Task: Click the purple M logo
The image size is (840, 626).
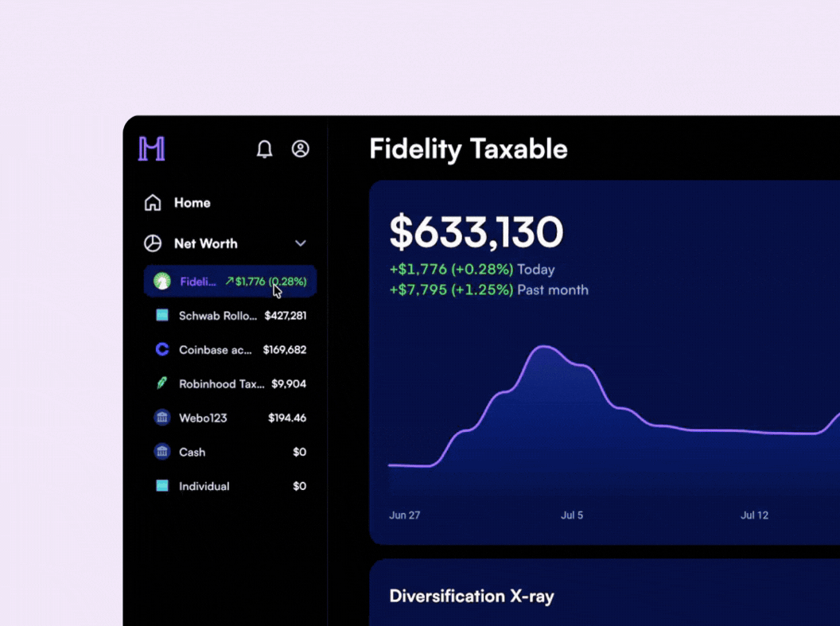Action: [152, 148]
